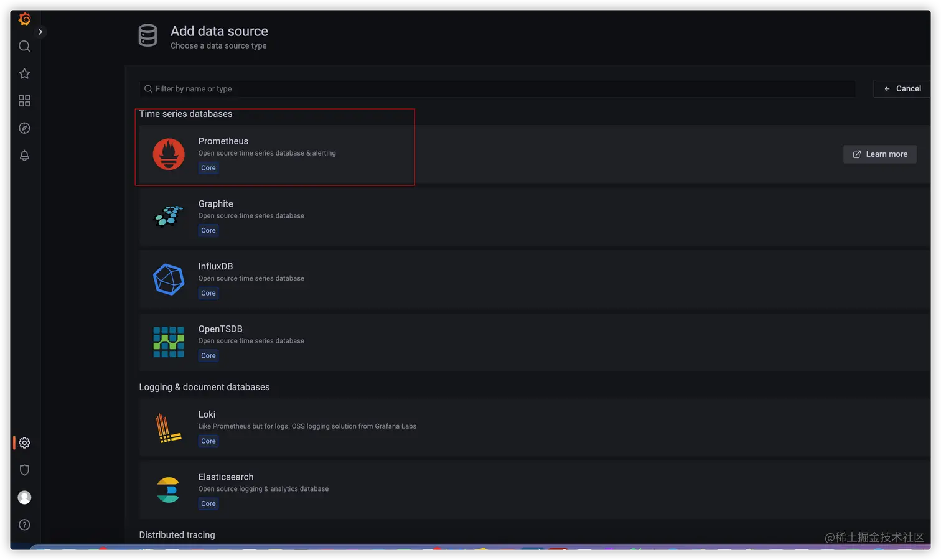Choose the Prometheus data source title
This screenshot has height=560, width=941.
pyautogui.click(x=223, y=141)
